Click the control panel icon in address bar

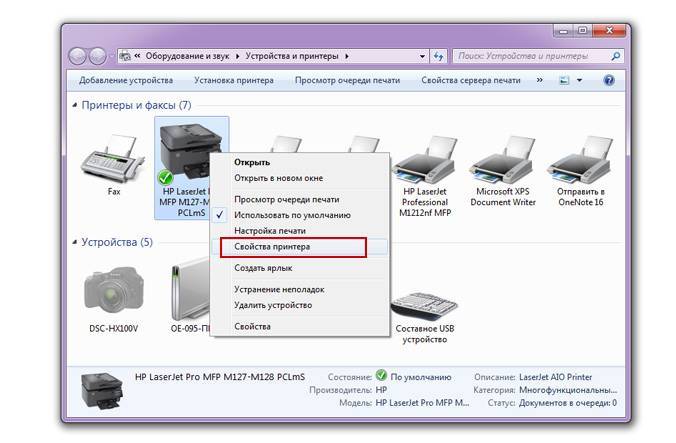tap(125, 56)
